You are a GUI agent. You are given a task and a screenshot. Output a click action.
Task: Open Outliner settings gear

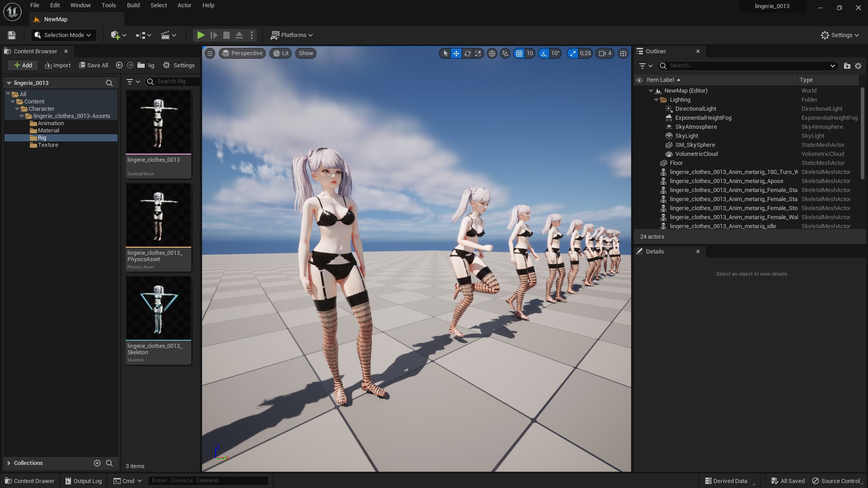point(858,66)
